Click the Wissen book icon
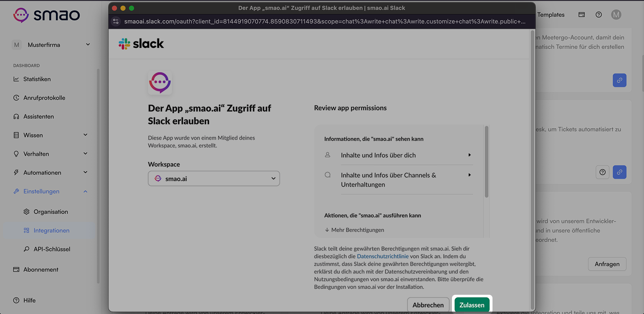Image resolution: width=644 pixels, height=314 pixels. pos(16,135)
